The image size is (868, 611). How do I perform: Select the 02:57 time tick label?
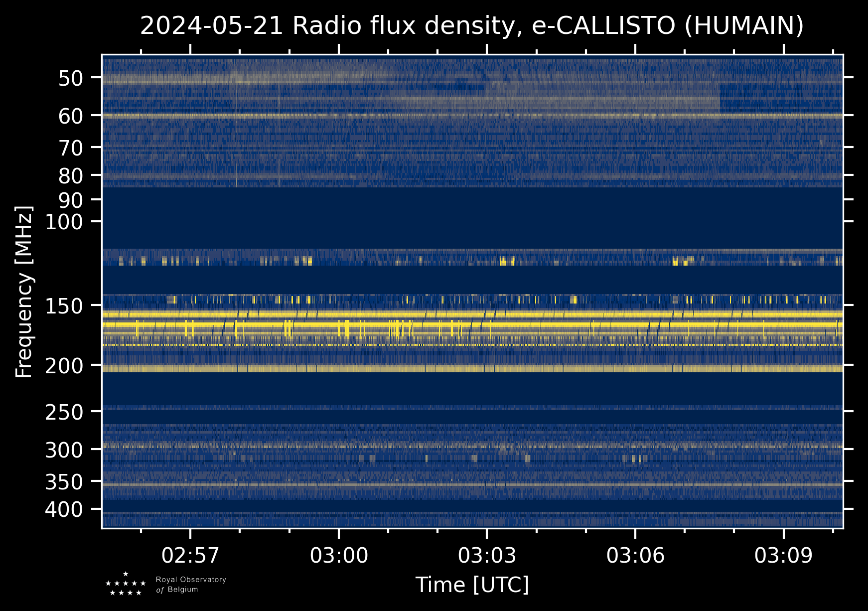(x=190, y=555)
